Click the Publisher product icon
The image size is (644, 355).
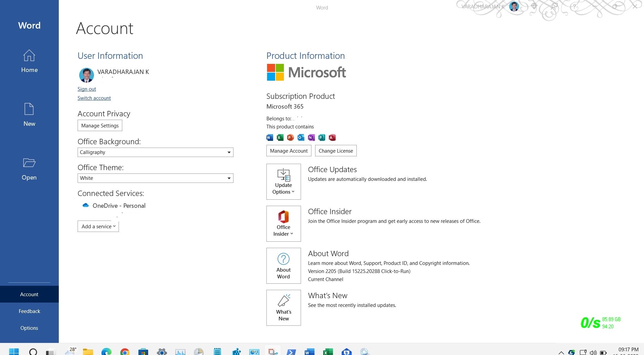pos(322,137)
